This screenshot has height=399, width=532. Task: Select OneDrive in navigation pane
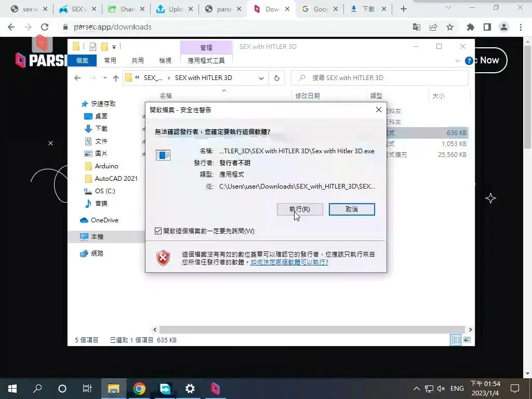pos(104,220)
